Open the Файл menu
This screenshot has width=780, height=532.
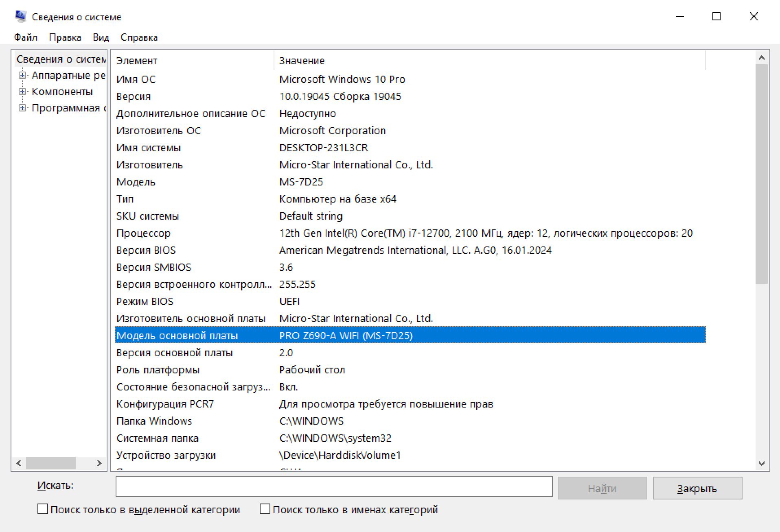click(x=26, y=37)
